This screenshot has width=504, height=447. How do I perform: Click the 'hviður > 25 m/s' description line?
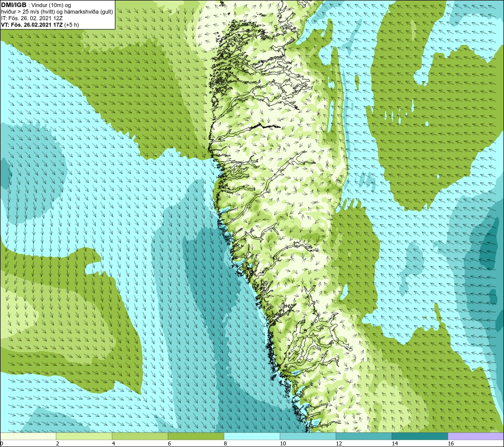pyautogui.click(x=57, y=12)
